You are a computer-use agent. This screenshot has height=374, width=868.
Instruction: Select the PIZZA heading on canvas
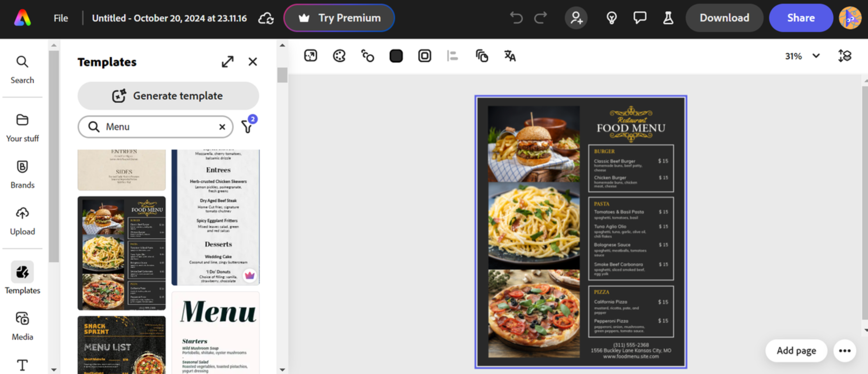coord(601,292)
